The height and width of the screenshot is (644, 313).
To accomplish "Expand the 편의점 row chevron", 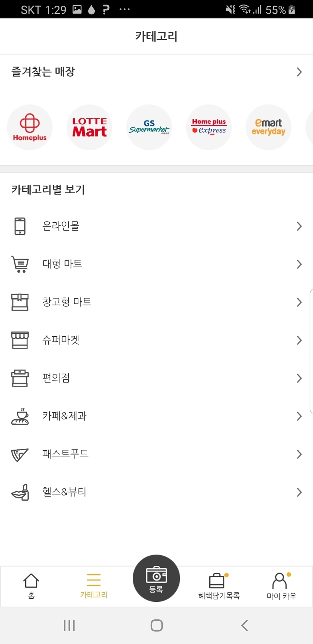I will click(x=299, y=378).
